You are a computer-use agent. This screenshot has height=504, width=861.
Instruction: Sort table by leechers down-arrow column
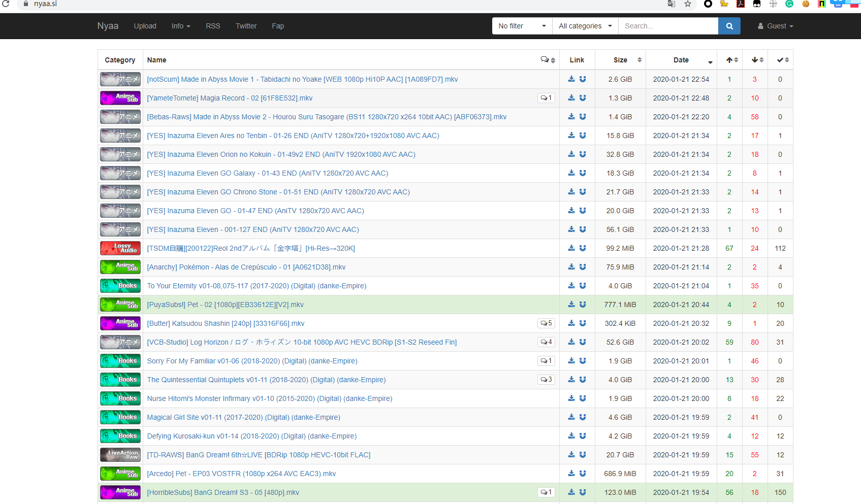click(755, 60)
